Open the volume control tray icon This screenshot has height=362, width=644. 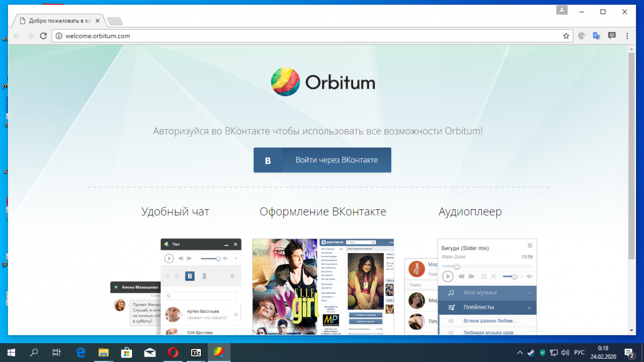(565, 353)
